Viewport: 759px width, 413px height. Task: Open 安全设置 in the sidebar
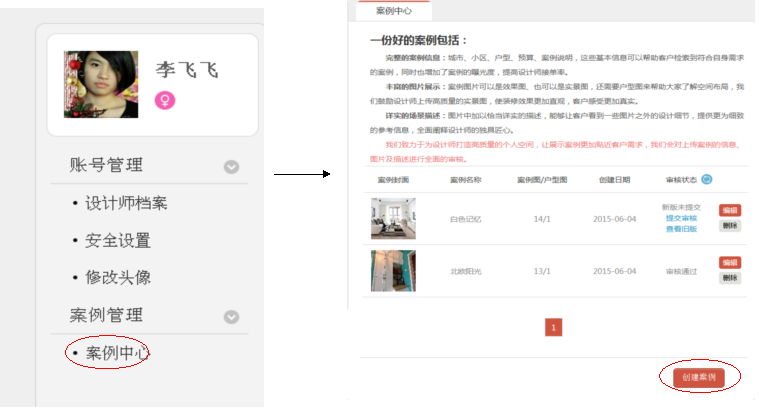(117, 240)
